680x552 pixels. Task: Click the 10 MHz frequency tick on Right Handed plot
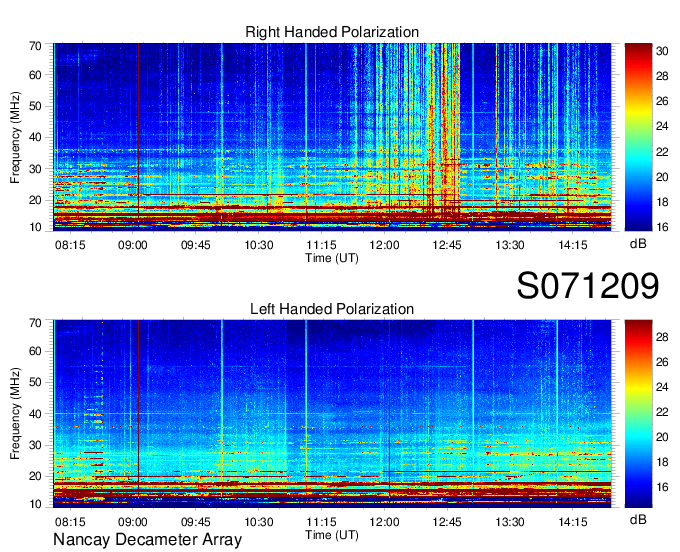[x=35, y=227]
